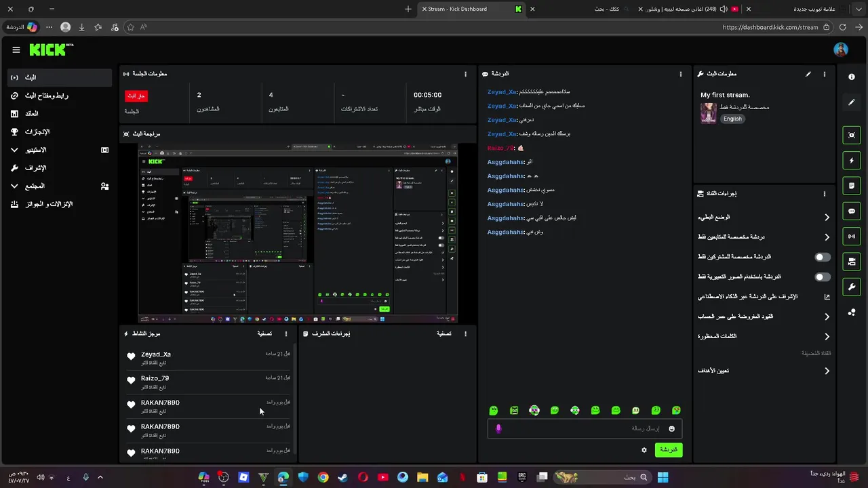Toggle subscribers-only chat switch
The image size is (868, 488).
823,257
